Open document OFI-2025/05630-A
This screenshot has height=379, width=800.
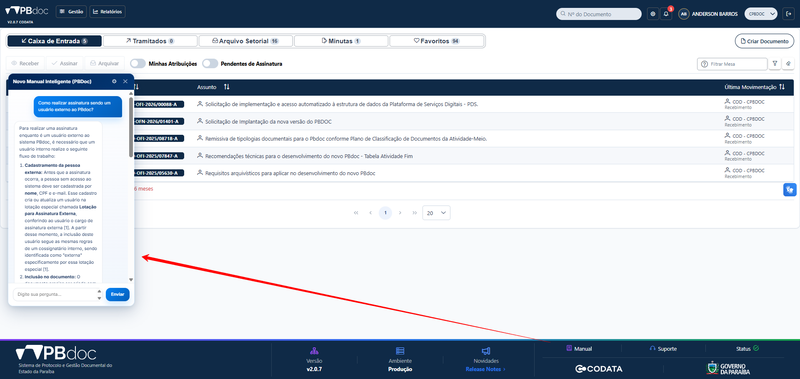coord(158,173)
